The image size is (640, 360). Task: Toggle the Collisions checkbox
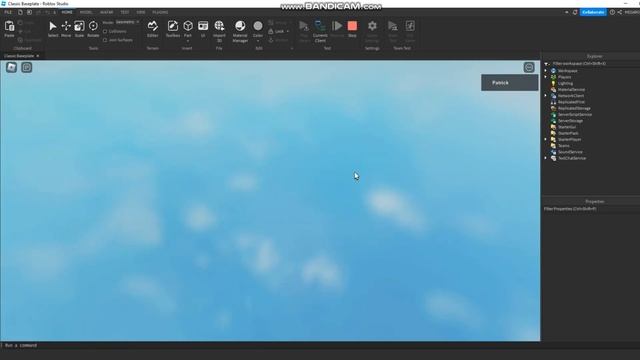tap(105, 31)
